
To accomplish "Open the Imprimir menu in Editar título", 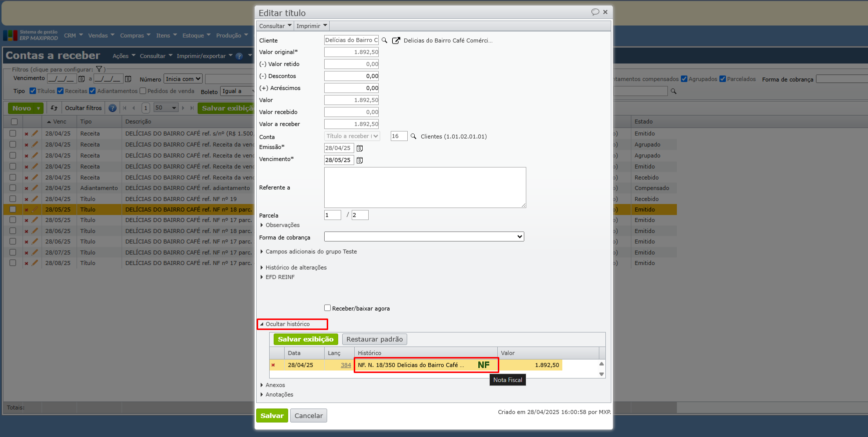I will [312, 26].
